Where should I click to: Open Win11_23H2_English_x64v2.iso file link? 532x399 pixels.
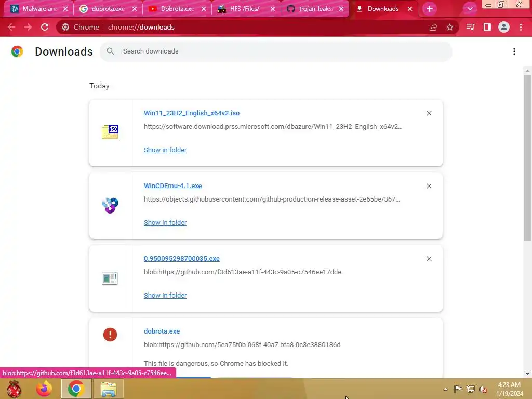[192, 113]
